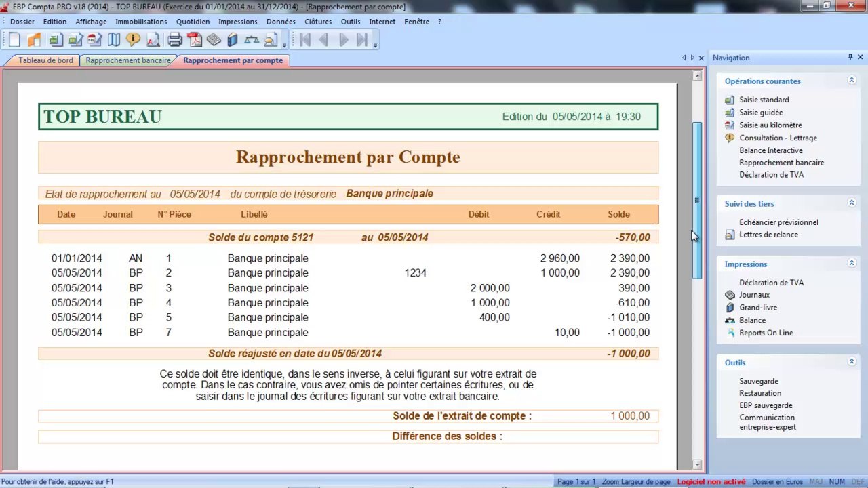Open Déclaration de TVA under Opérations courantes
The height and width of the screenshot is (488, 868).
click(771, 175)
